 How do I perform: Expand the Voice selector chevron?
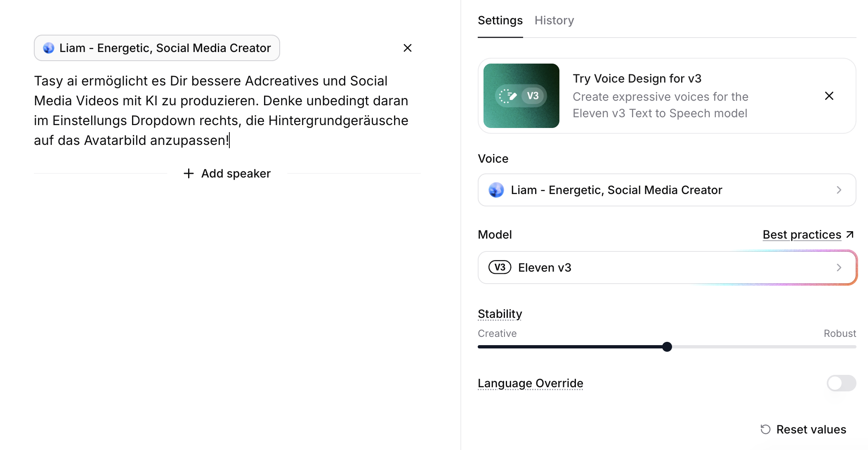[839, 190]
